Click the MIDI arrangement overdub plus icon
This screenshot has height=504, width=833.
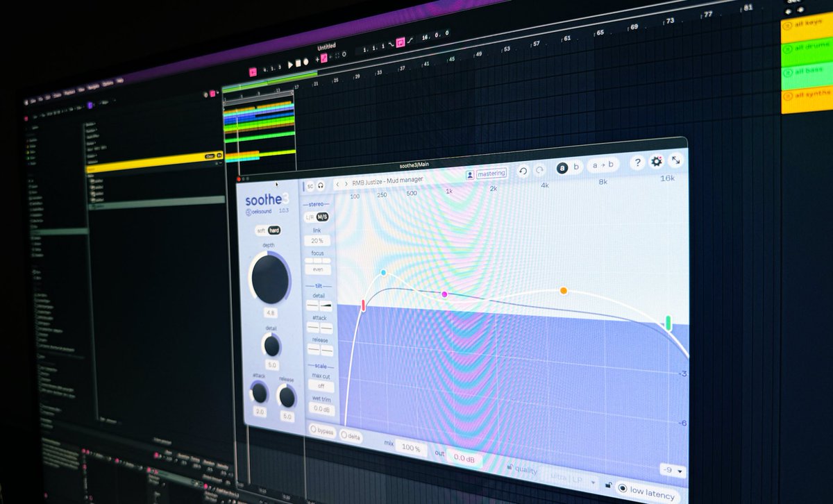click(317, 60)
